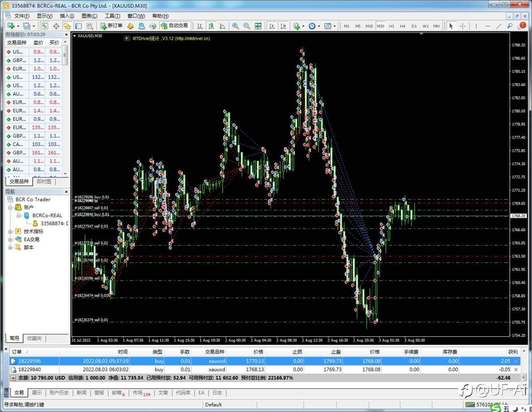This screenshot has width=532, height=412.
Task: Open the 工具(T) menu
Action: click(112, 16)
